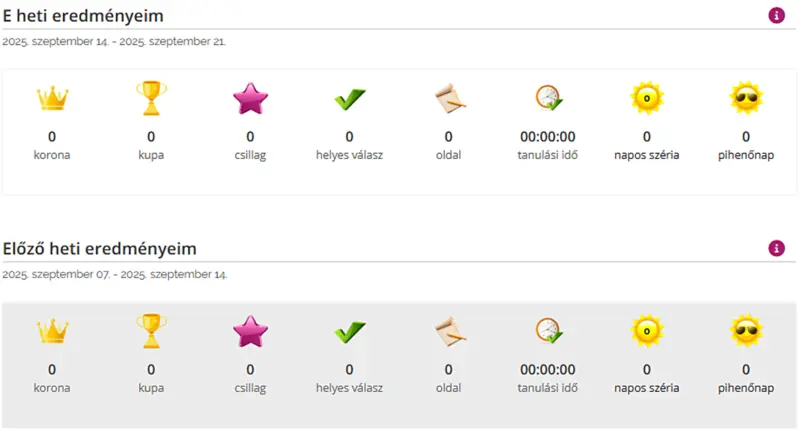This screenshot has width=800, height=431.
Task: Click this week's study time clock icon
Action: 548,98
